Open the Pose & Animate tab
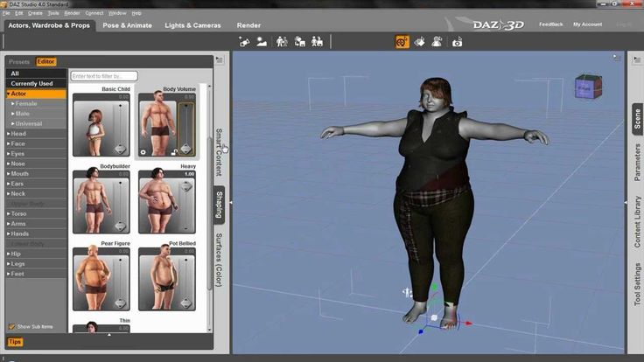Viewport: 644px width, 362px height. pos(128,25)
